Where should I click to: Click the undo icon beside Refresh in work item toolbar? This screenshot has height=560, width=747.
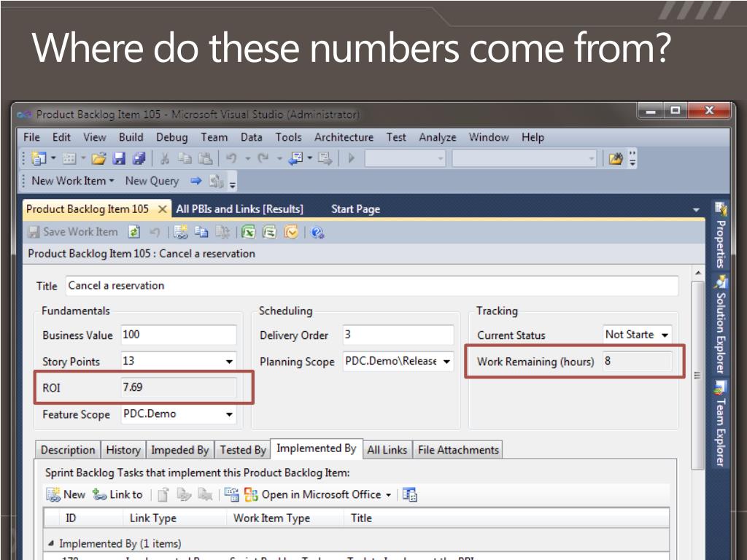tap(155, 233)
